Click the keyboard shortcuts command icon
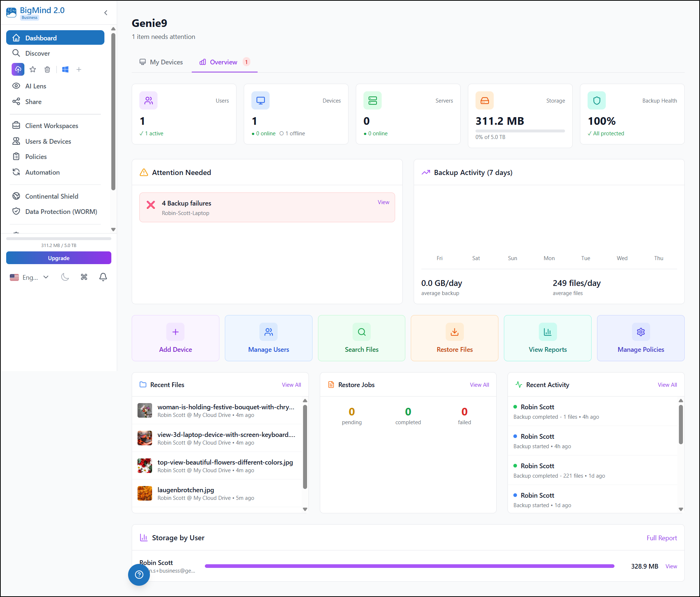This screenshot has width=700, height=597. click(84, 277)
